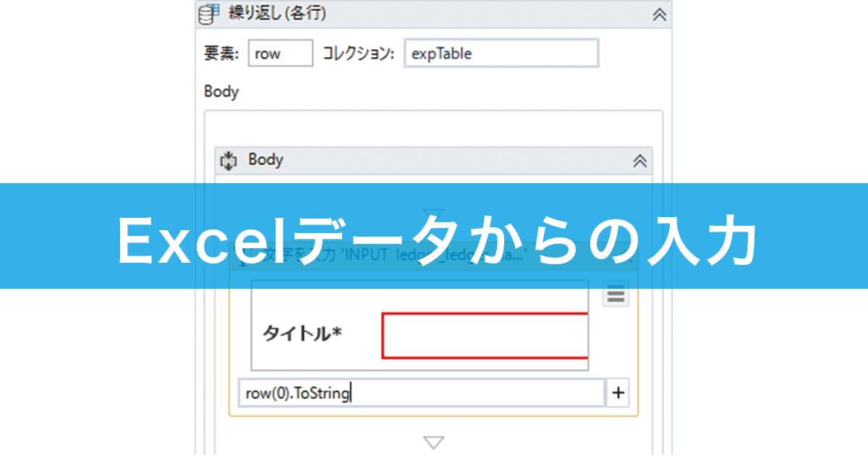868x456 pixels.
Task: Click the drop arrow below the type-into activity
Action: 433,442
